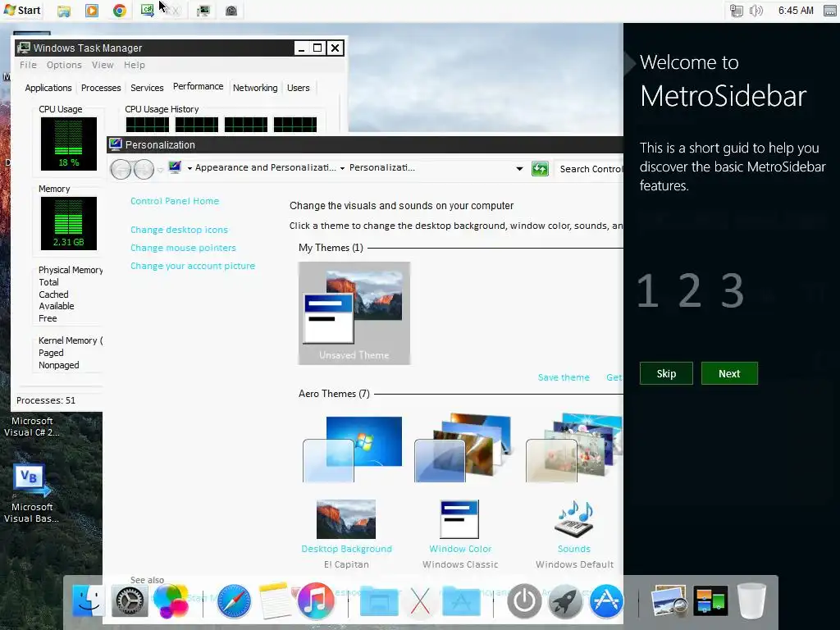The height and width of the screenshot is (630, 840).
Task: Open the Applications folder in dock
Action: 461,600
